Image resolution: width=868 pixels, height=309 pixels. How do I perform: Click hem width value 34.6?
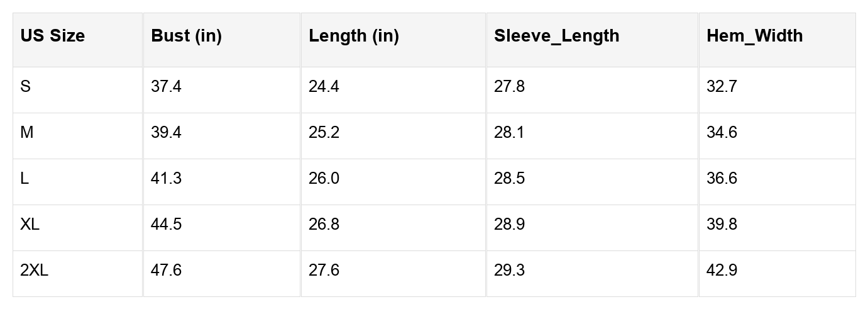[722, 132]
